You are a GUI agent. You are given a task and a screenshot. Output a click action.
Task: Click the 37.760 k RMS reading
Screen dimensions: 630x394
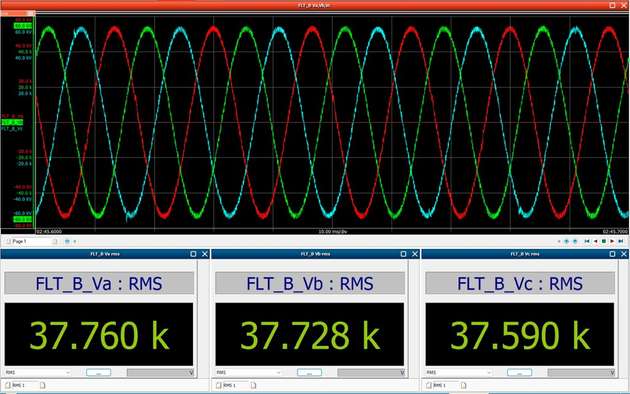tap(99, 335)
